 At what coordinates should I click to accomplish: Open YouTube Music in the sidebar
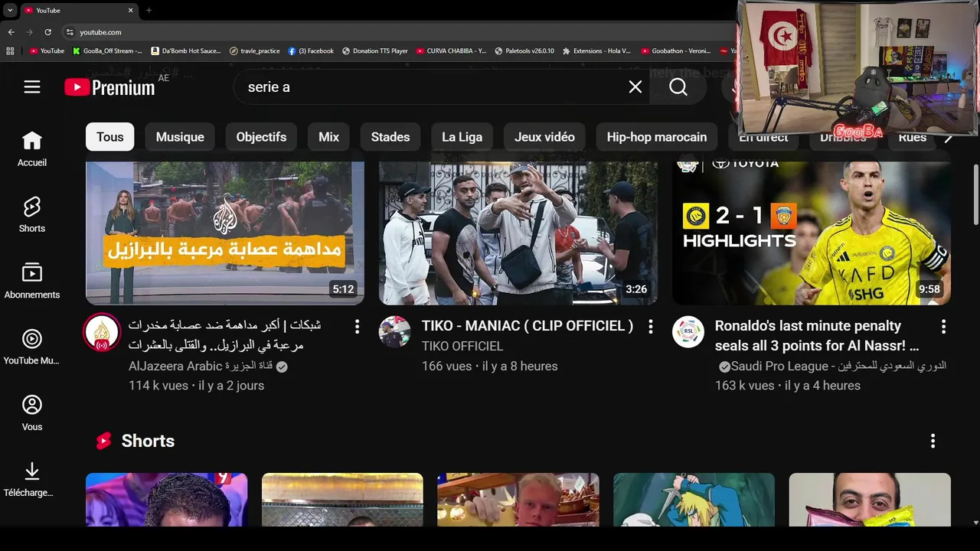(x=31, y=347)
